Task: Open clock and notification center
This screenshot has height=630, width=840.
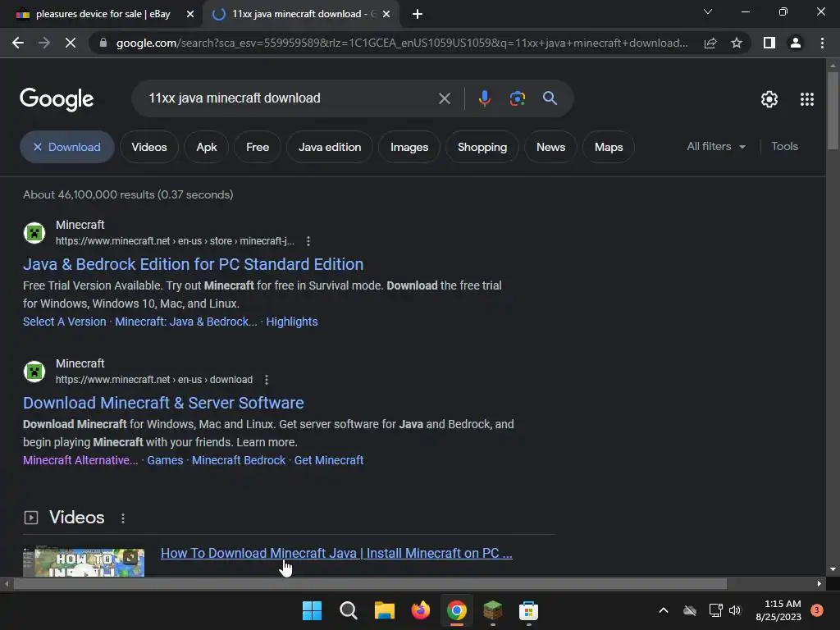Action: (x=778, y=610)
